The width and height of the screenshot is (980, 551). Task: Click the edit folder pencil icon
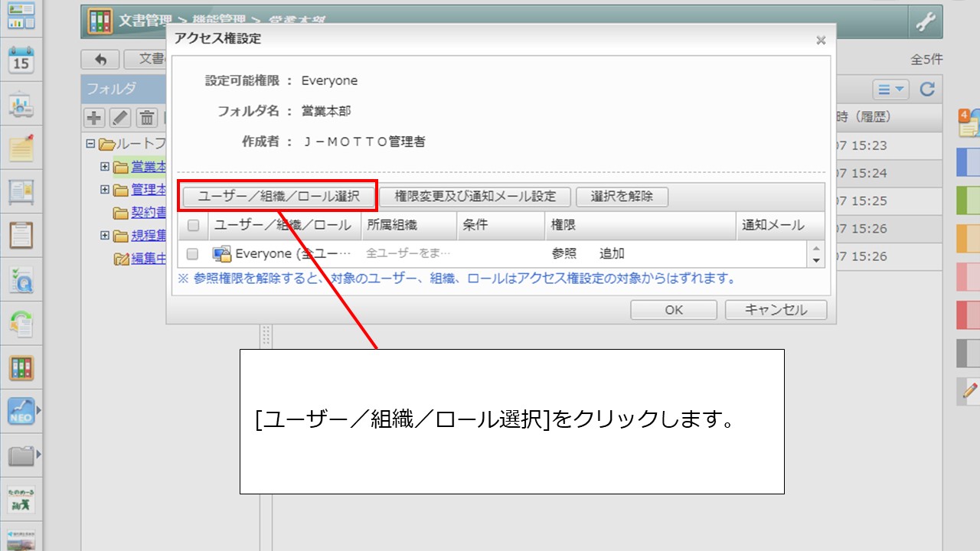click(x=120, y=118)
